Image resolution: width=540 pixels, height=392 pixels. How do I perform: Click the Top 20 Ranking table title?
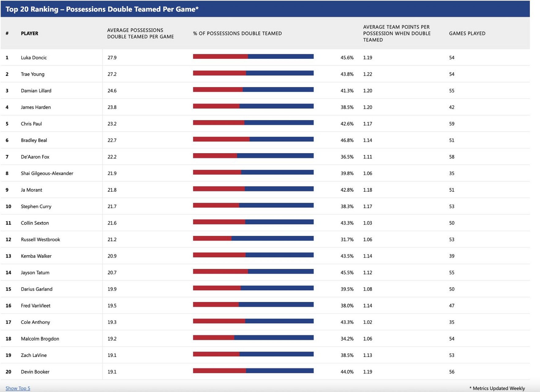click(102, 9)
